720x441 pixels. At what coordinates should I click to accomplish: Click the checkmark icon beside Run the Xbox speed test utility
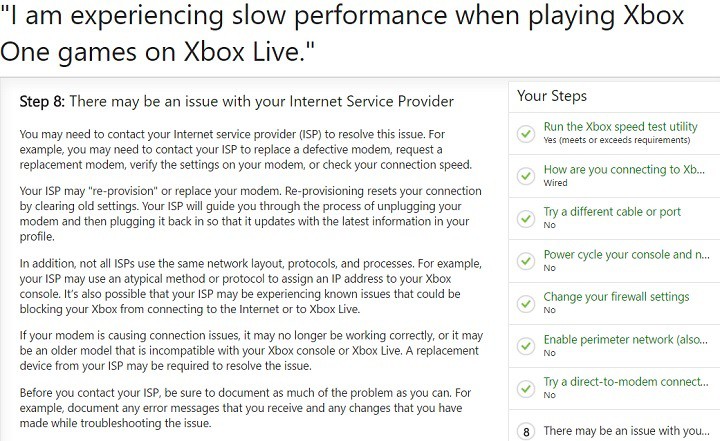point(526,133)
